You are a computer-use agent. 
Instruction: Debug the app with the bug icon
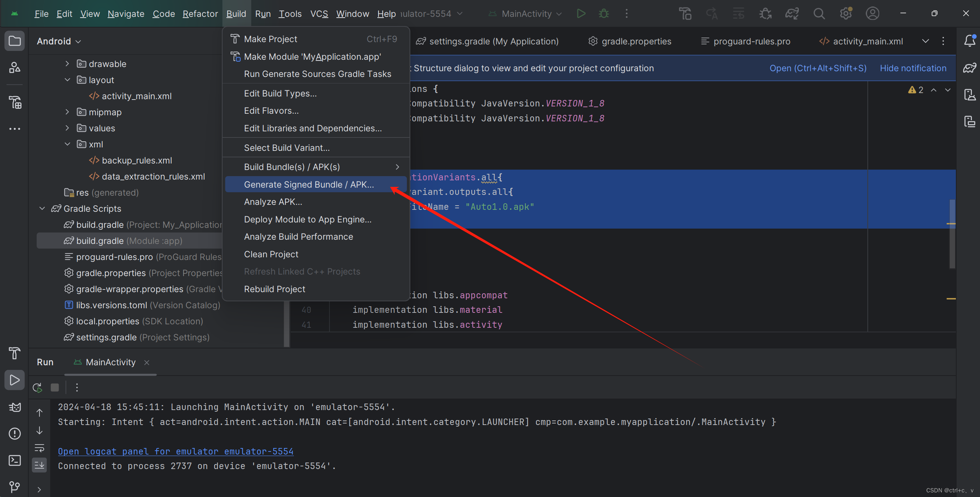(604, 14)
